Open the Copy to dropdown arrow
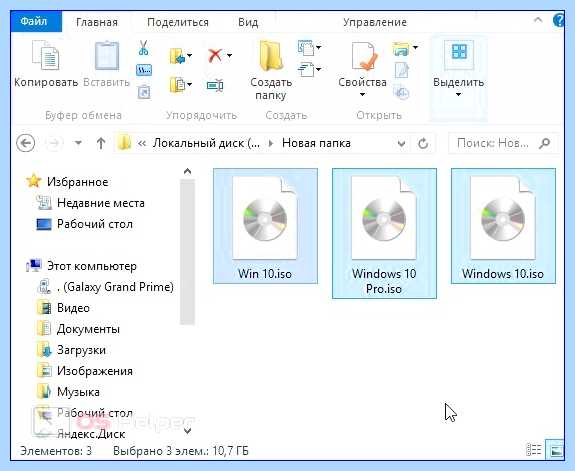 point(190,85)
